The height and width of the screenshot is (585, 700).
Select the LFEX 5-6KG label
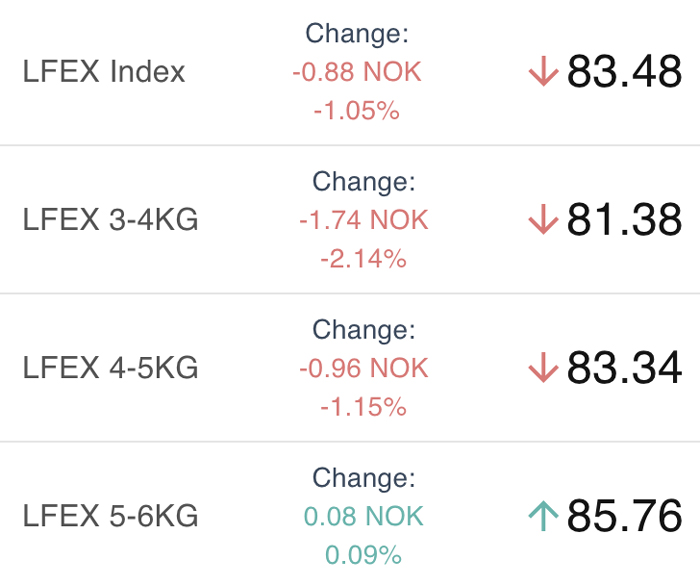(110, 516)
